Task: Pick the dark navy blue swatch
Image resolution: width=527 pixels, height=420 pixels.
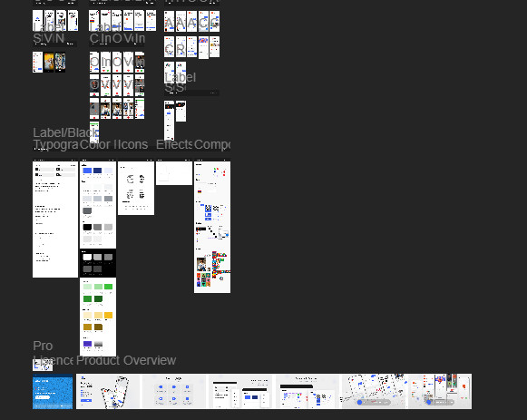Action: tap(97, 171)
